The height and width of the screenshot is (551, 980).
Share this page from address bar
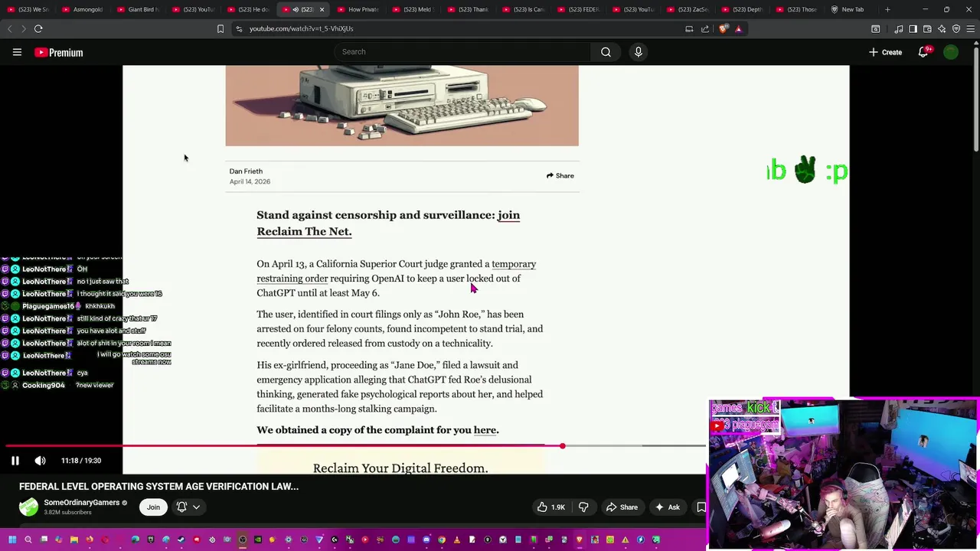(x=704, y=29)
